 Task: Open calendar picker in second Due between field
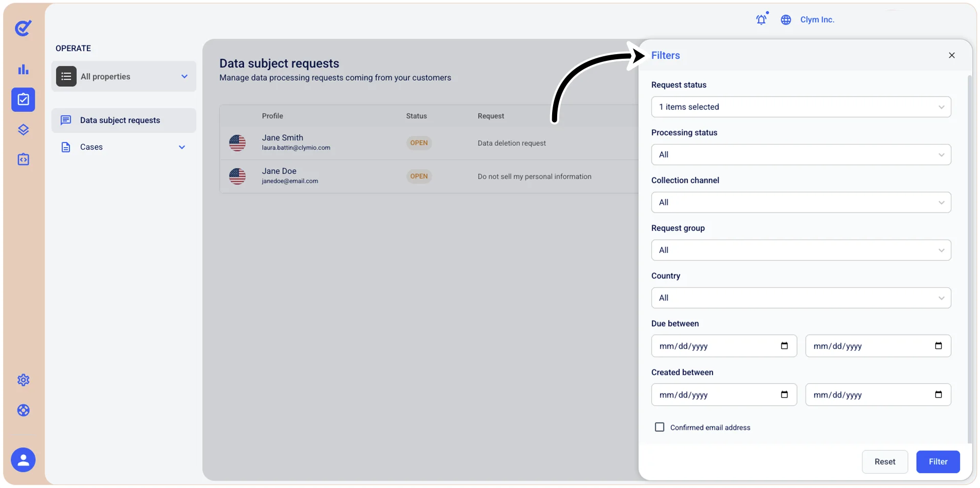(938, 346)
